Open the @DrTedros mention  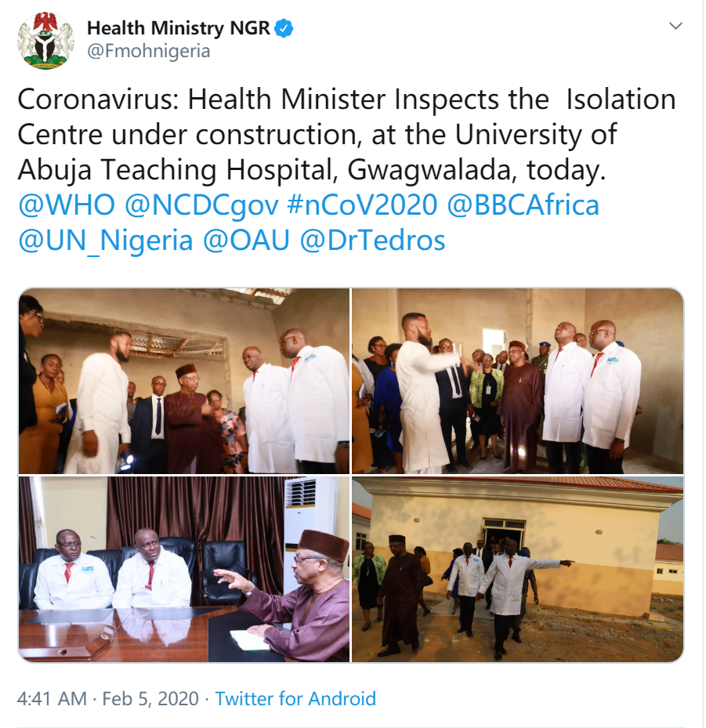[x=373, y=241]
